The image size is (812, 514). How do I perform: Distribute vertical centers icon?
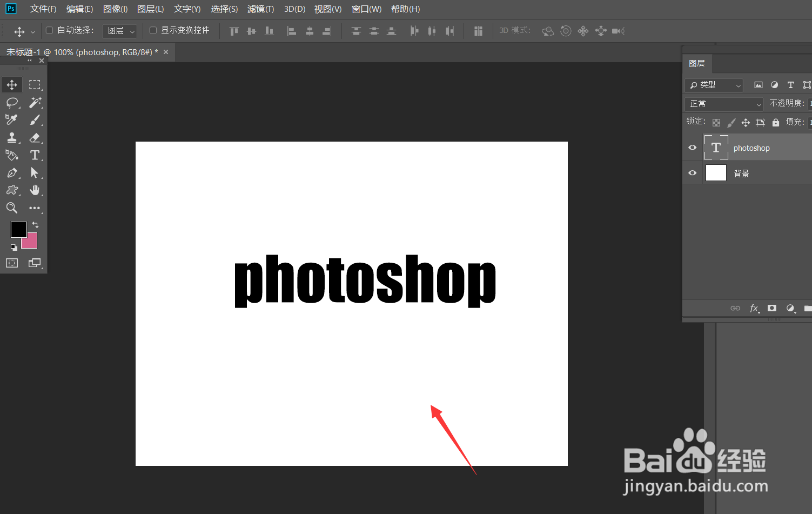374,31
